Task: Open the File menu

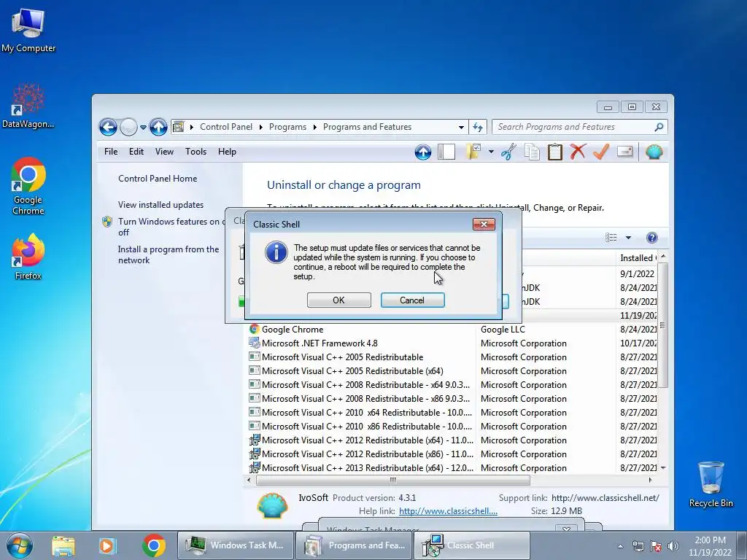Action: click(x=111, y=152)
